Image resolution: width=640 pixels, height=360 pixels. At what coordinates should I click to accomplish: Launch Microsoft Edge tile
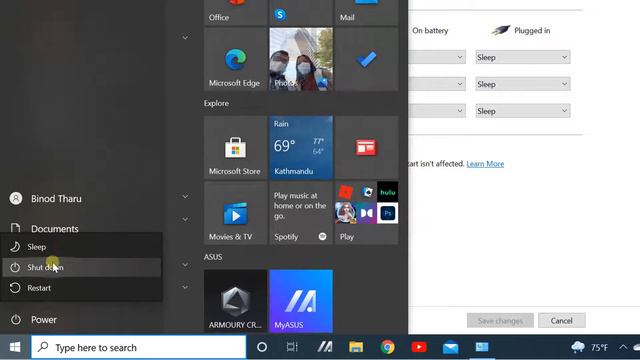coord(236,59)
